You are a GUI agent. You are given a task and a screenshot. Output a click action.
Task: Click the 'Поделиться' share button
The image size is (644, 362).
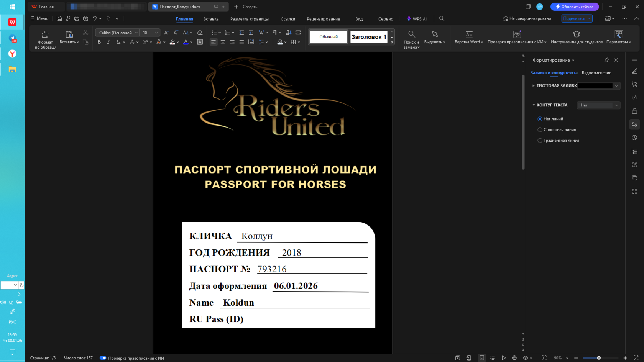(x=577, y=18)
